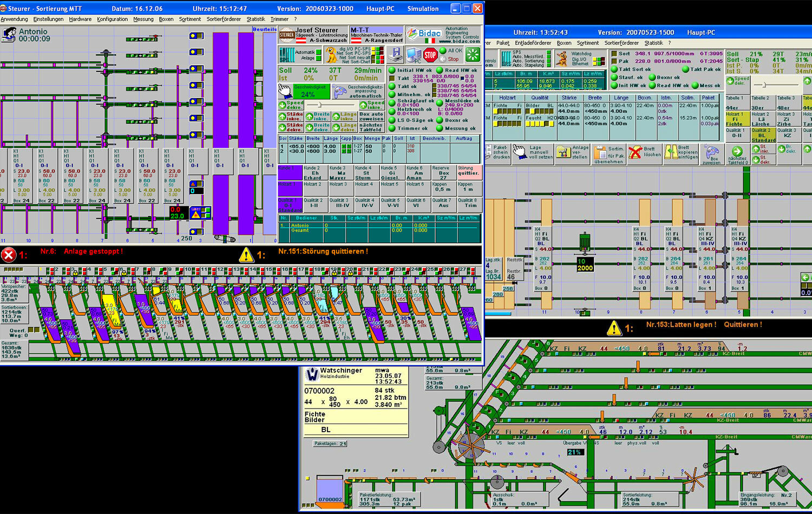Toggle the Initial HW ok indicator
This screenshot has height=514, width=812.
pos(391,70)
